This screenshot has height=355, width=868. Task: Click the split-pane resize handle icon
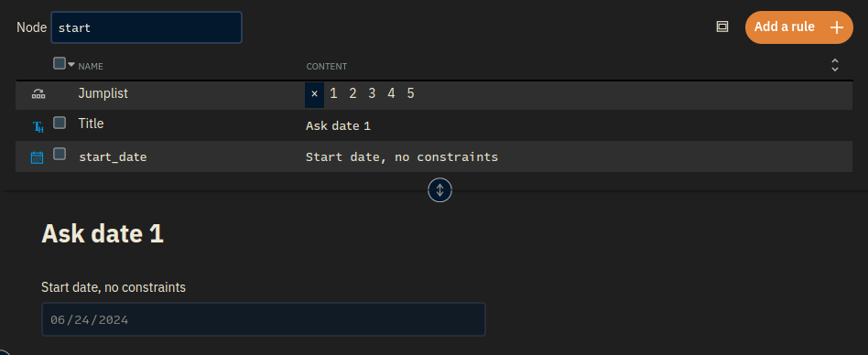tap(440, 190)
